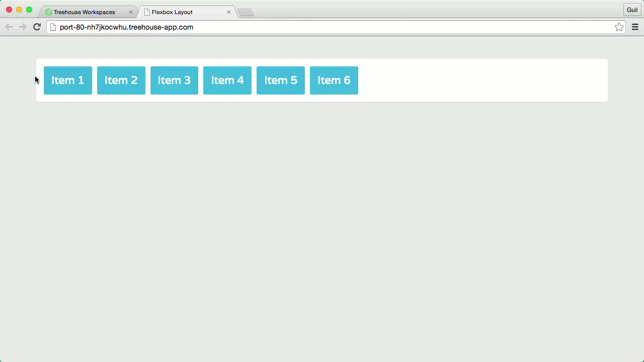
Task: Select the Item 6 flex box
Action: [x=334, y=80]
